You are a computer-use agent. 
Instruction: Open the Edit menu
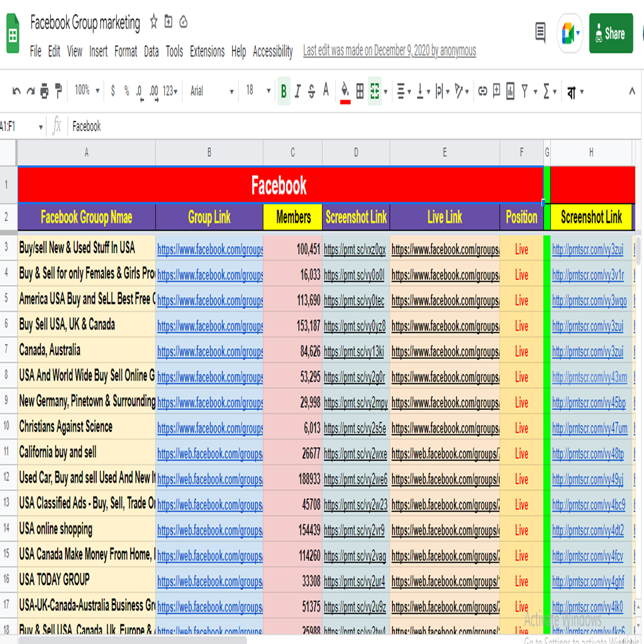(54, 52)
